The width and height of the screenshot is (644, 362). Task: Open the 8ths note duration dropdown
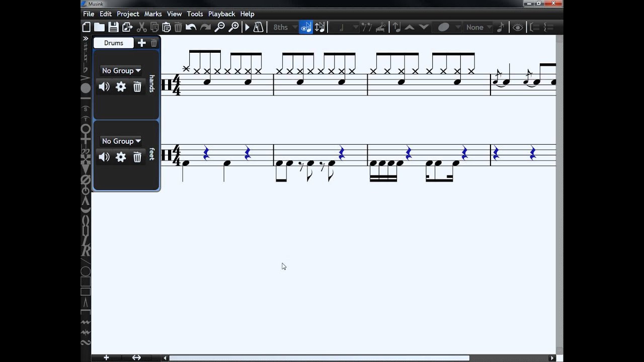(x=284, y=27)
